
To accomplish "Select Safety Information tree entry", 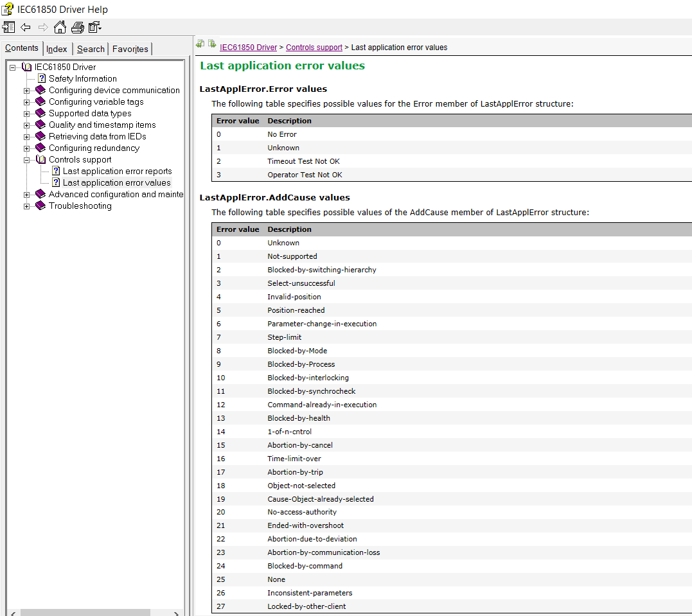I will click(82, 78).
